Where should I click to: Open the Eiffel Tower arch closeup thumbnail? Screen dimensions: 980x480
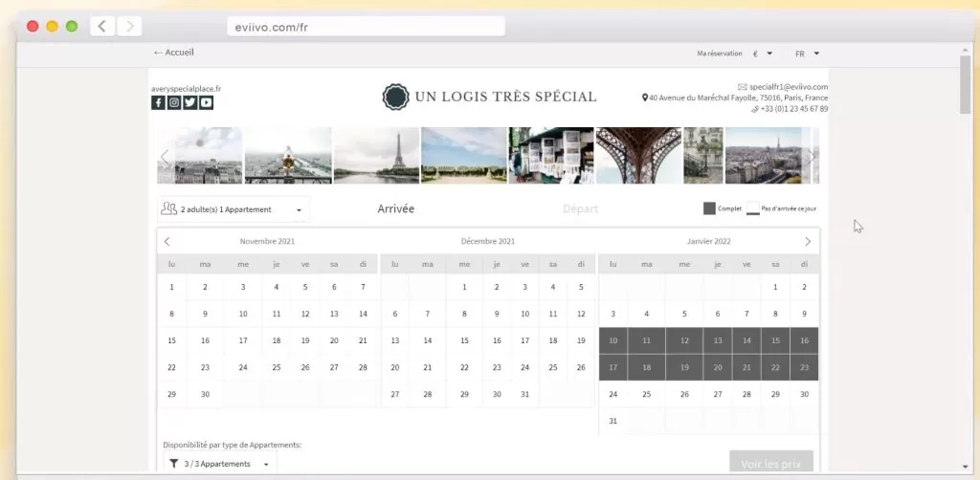pos(638,156)
